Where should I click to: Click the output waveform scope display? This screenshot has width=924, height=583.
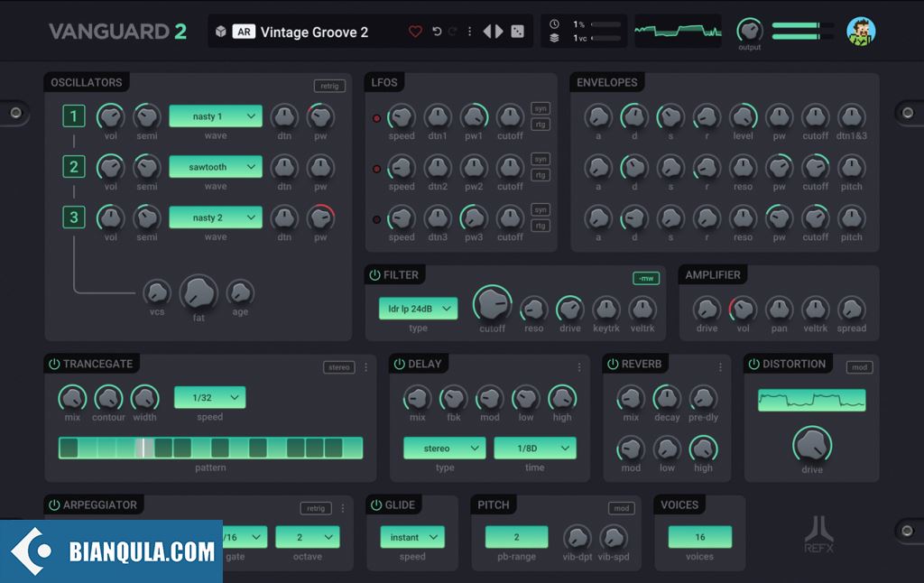tap(678, 32)
